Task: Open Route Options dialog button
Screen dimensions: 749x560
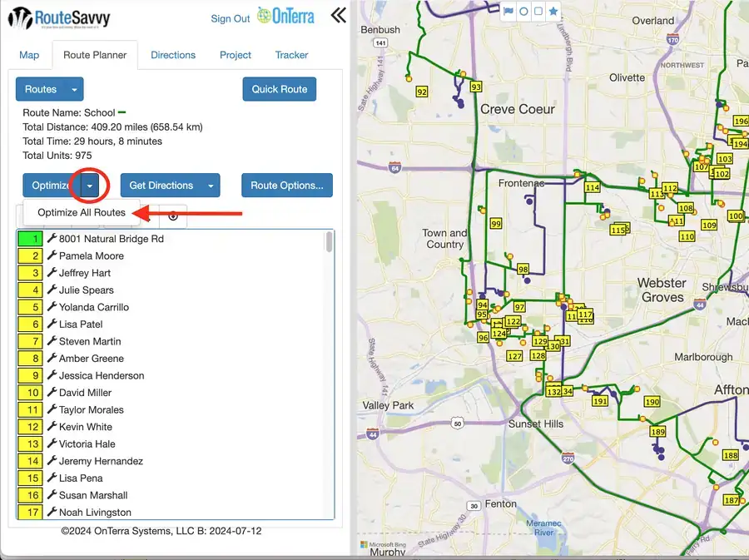Action: tap(287, 186)
